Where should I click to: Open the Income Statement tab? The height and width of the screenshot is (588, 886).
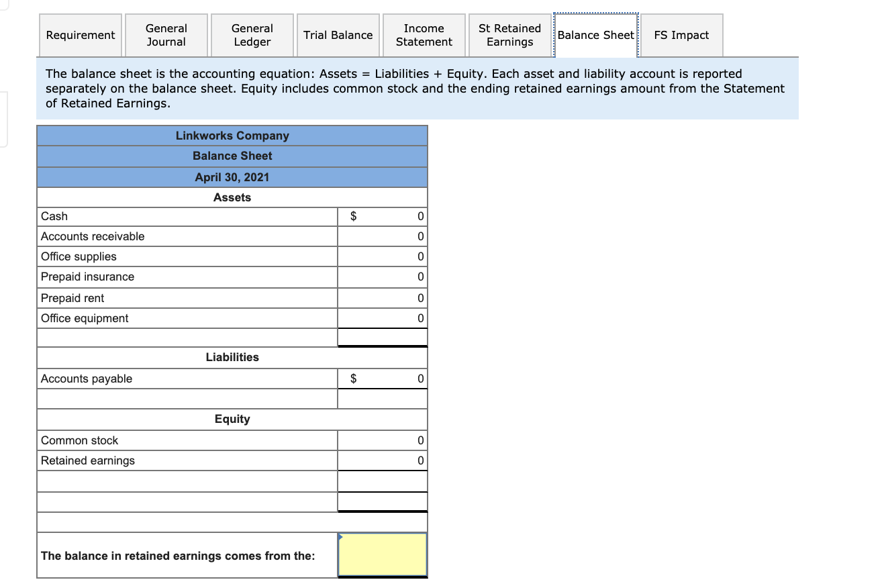coord(424,35)
